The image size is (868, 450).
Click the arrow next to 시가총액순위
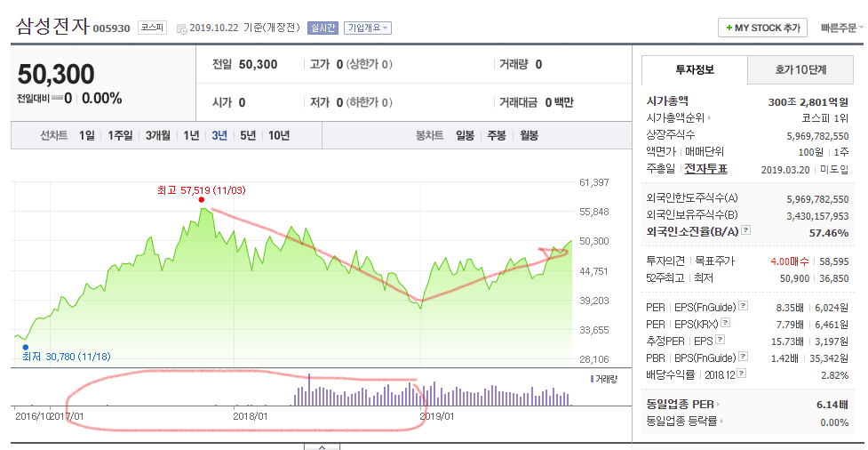[x=709, y=118]
